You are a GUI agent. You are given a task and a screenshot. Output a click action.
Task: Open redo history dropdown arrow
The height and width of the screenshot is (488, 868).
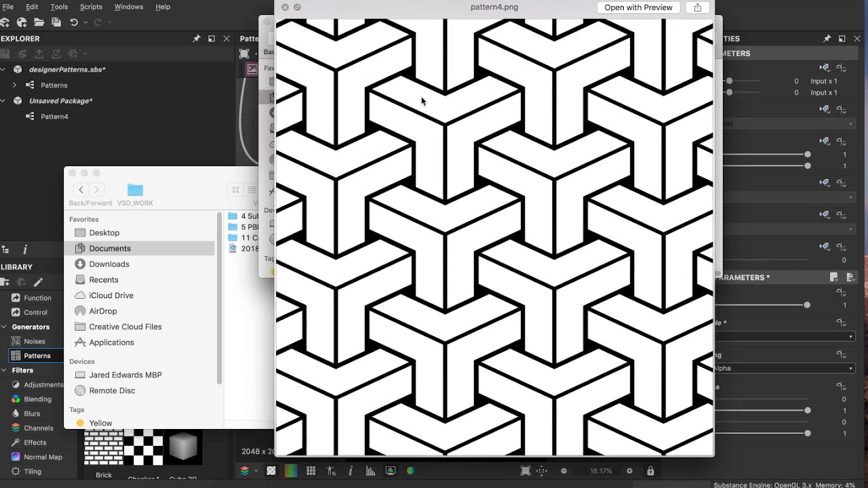(x=109, y=22)
